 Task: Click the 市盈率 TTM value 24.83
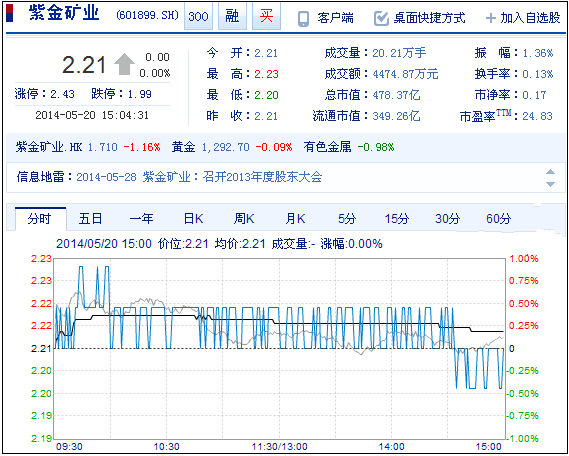click(537, 116)
